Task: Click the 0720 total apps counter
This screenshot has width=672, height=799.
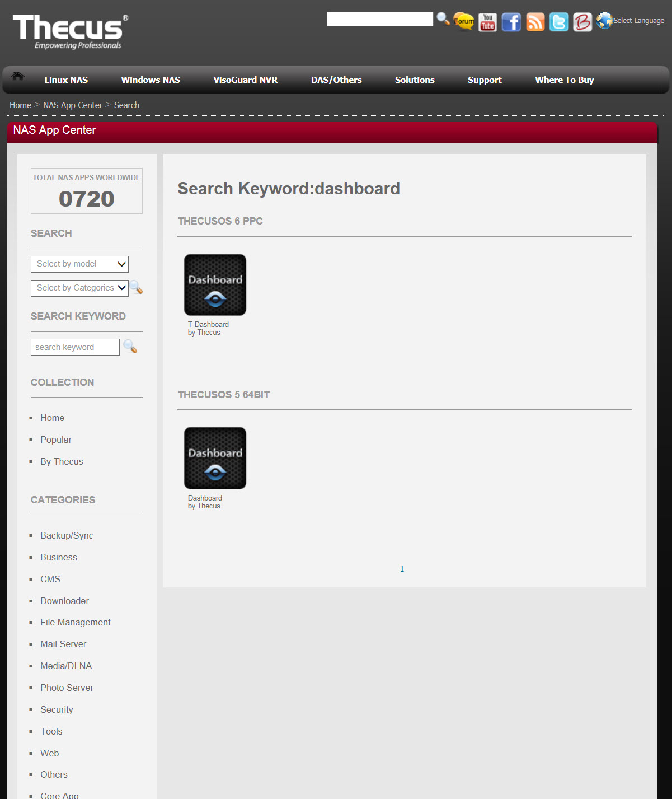Action: 87,199
